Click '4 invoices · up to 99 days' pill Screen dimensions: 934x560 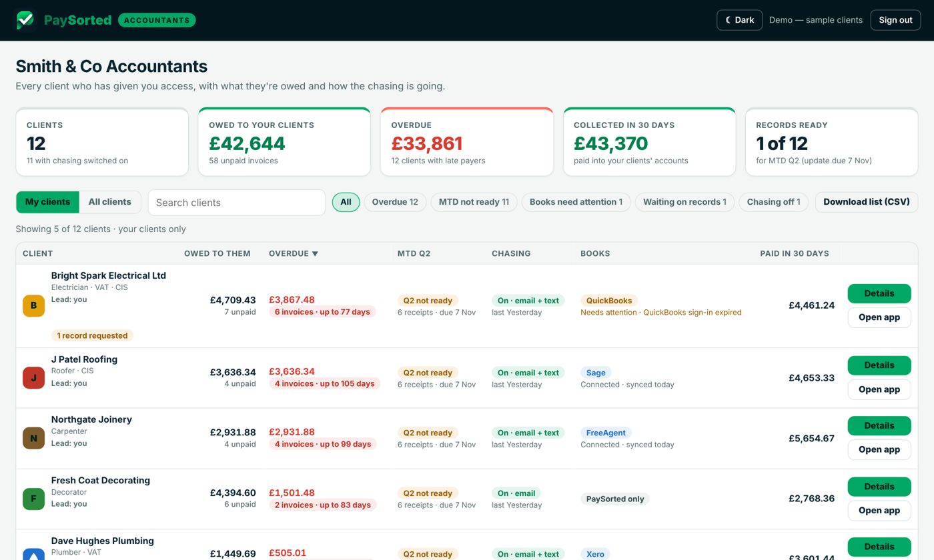click(322, 444)
